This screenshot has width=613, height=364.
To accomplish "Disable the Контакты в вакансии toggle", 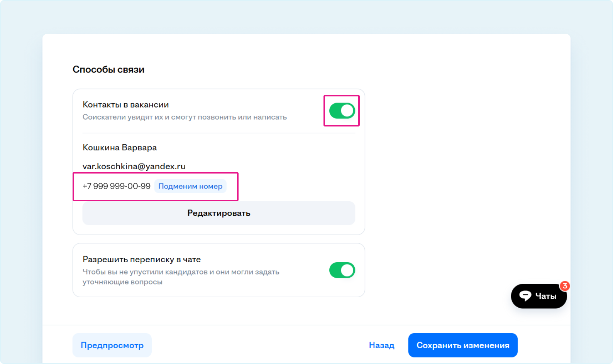I will (342, 111).
